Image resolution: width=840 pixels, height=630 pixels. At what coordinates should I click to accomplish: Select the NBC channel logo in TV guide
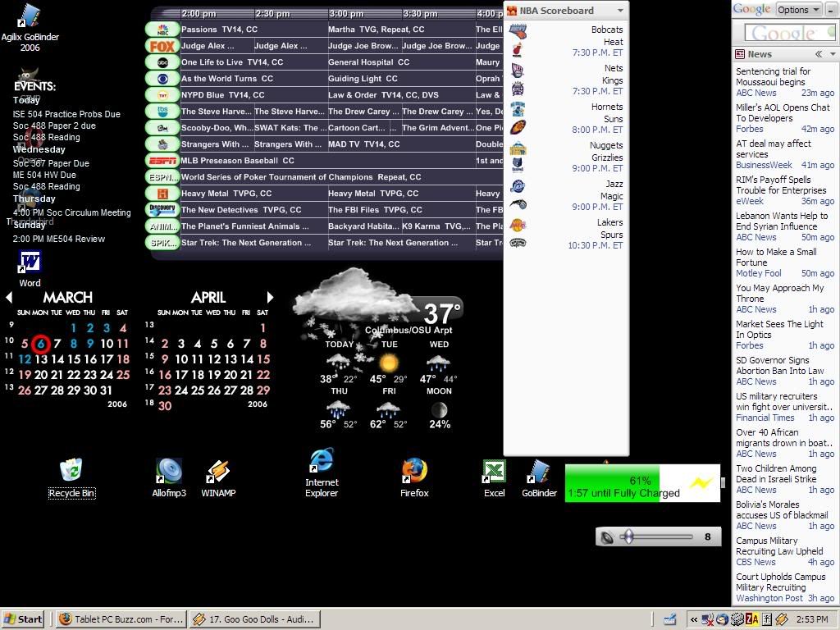pyautogui.click(x=162, y=30)
